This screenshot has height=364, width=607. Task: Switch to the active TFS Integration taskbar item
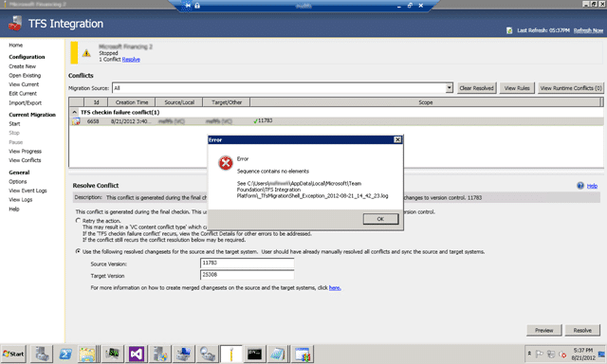[231, 354]
